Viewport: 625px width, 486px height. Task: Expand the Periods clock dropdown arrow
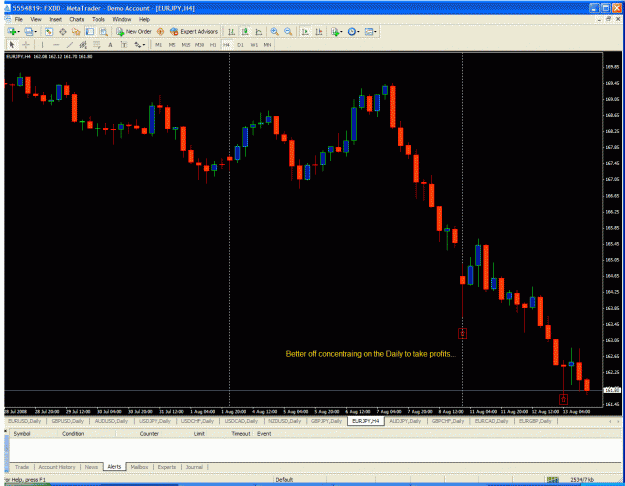tap(358, 32)
